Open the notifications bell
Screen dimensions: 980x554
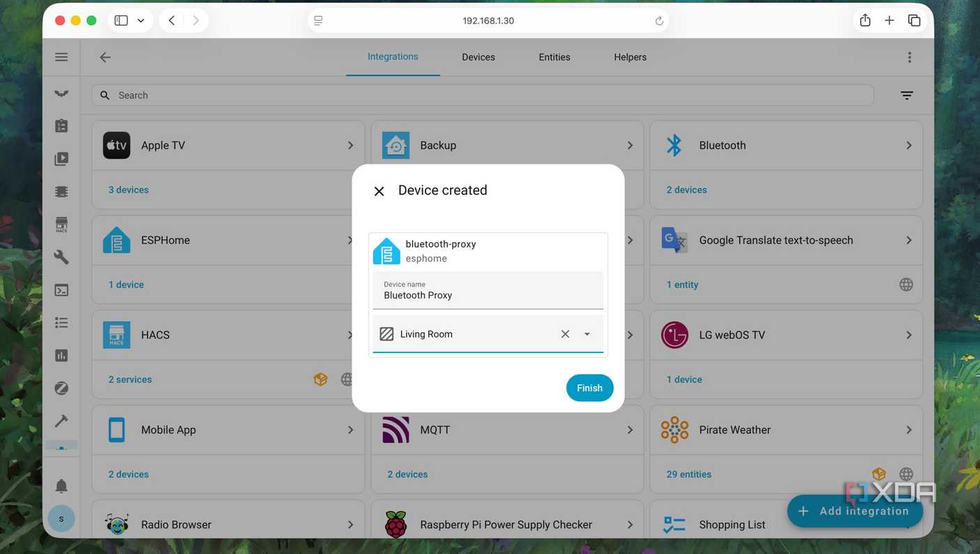point(61,486)
